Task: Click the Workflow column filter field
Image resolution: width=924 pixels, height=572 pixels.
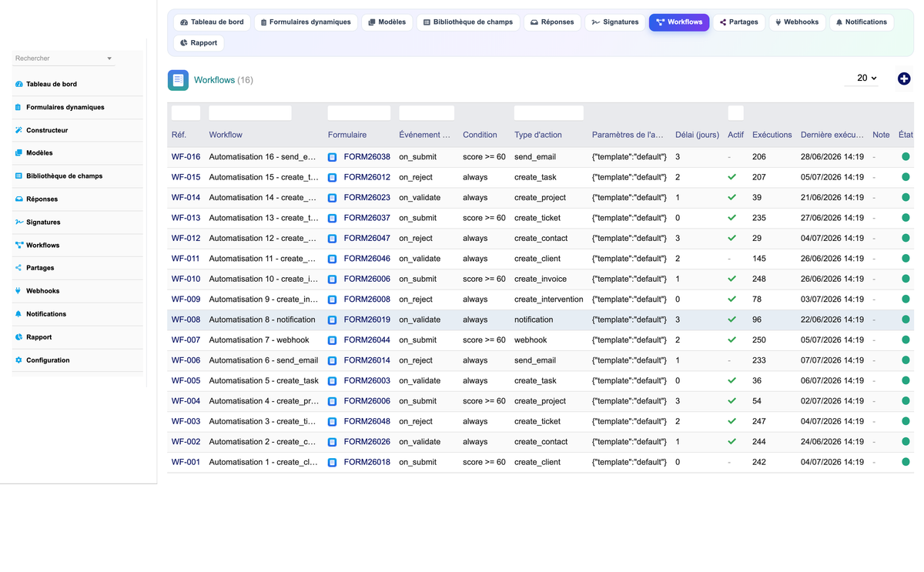Action: (x=250, y=113)
